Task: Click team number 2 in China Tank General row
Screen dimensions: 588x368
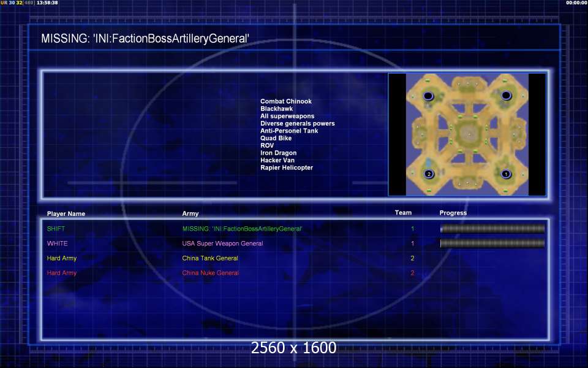Action: [412, 258]
